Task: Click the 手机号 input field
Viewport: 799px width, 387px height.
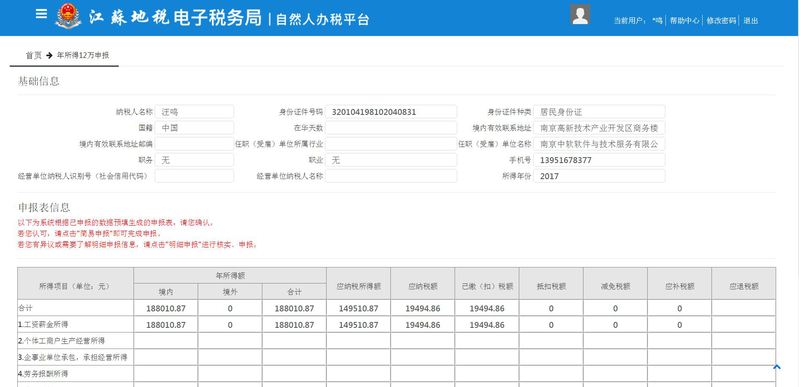Action: tap(599, 160)
